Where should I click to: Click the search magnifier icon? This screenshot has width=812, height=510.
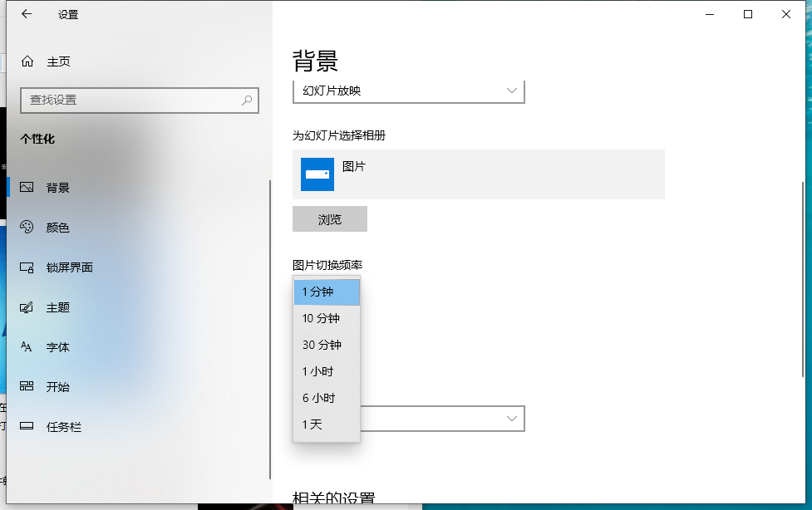pyautogui.click(x=247, y=101)
